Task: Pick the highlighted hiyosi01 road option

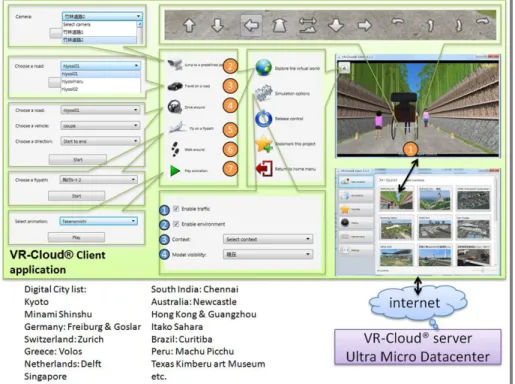Action: (x=100, y=74)
